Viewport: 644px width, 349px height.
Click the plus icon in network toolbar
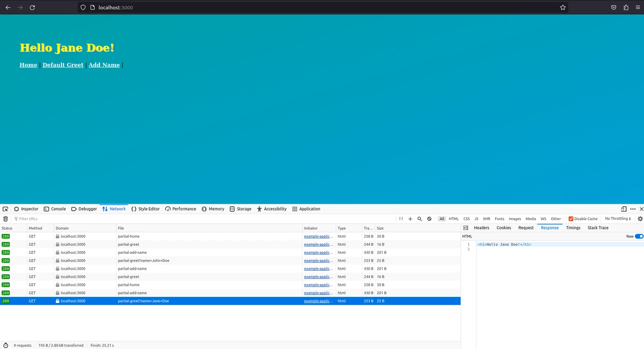pos(410,219)
